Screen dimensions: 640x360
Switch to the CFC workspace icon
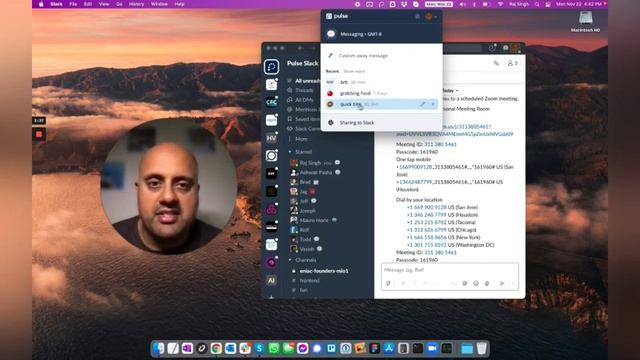(271, 102)
